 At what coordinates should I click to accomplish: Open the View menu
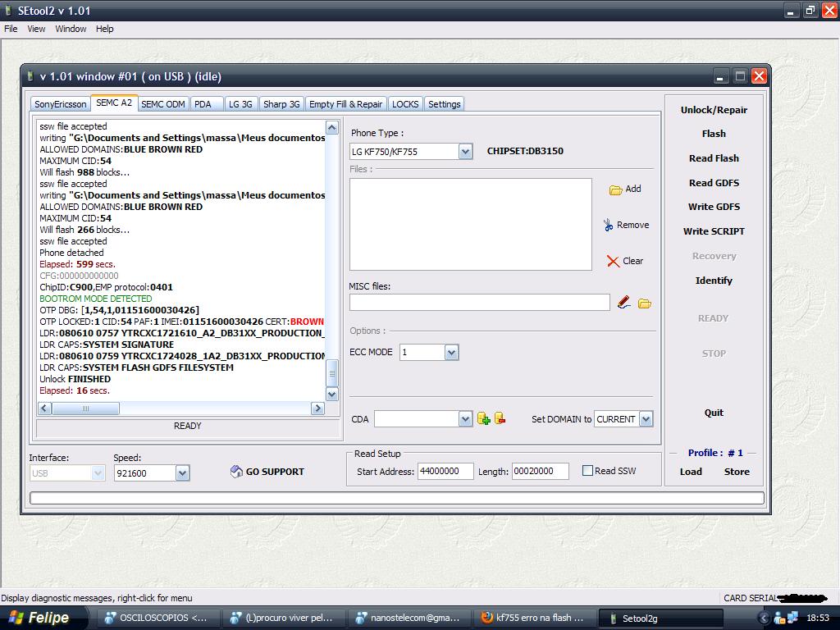[x=36, y=29]
